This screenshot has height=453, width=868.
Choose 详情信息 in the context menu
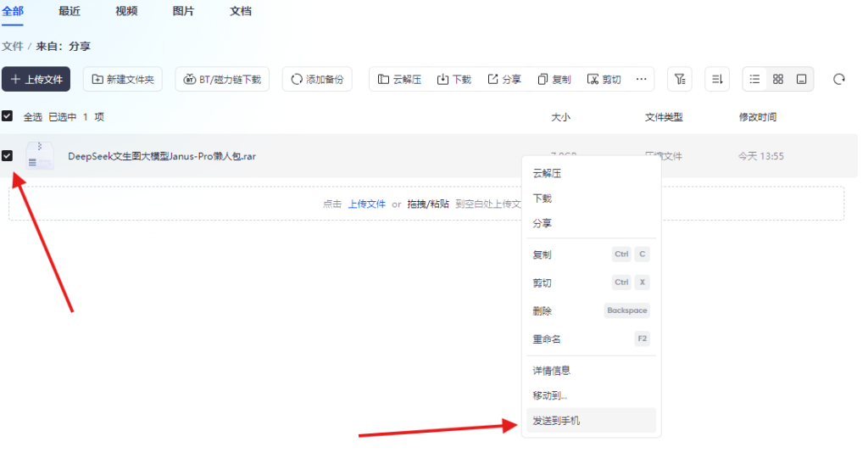591,371
